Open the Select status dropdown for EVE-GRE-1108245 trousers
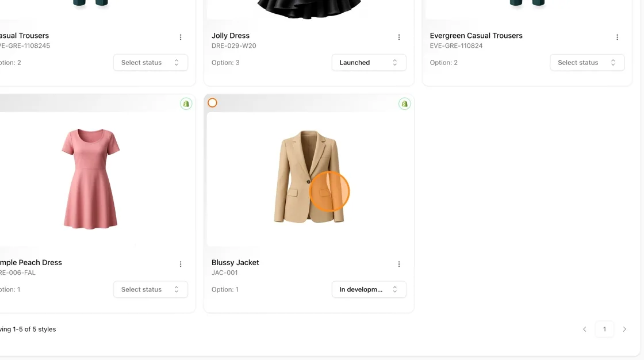Image resolution: width=644 pixels, height=360 pixels. coord(150,63)
